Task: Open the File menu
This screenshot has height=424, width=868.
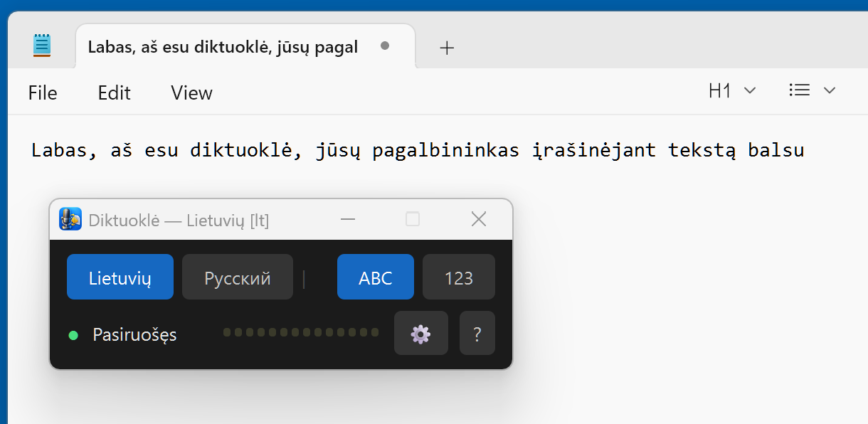Action: [x=43, y=92]
